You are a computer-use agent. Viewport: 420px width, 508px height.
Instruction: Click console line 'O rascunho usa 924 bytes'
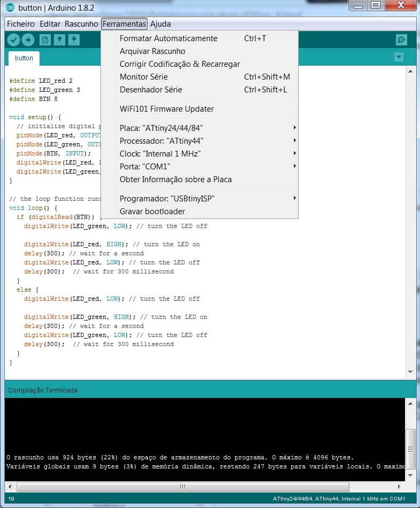[180, 457]
